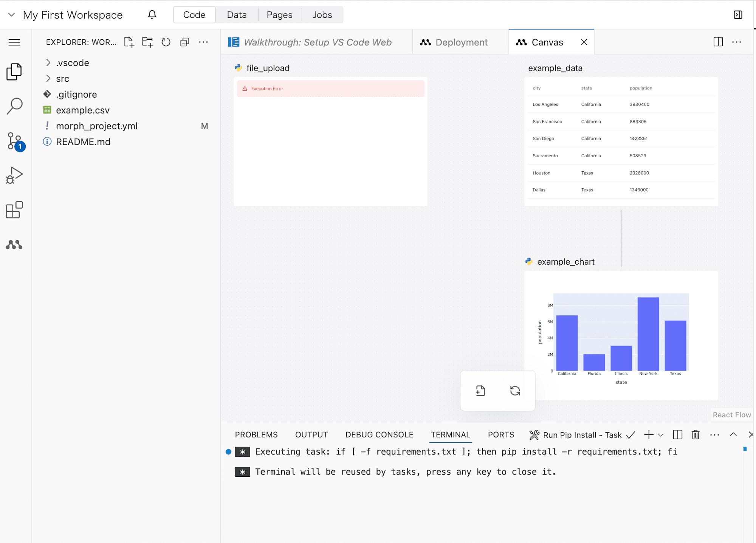Open the Walkthrough Setup VS Code Web tab

pyautogui.click(x=317, y=42)
